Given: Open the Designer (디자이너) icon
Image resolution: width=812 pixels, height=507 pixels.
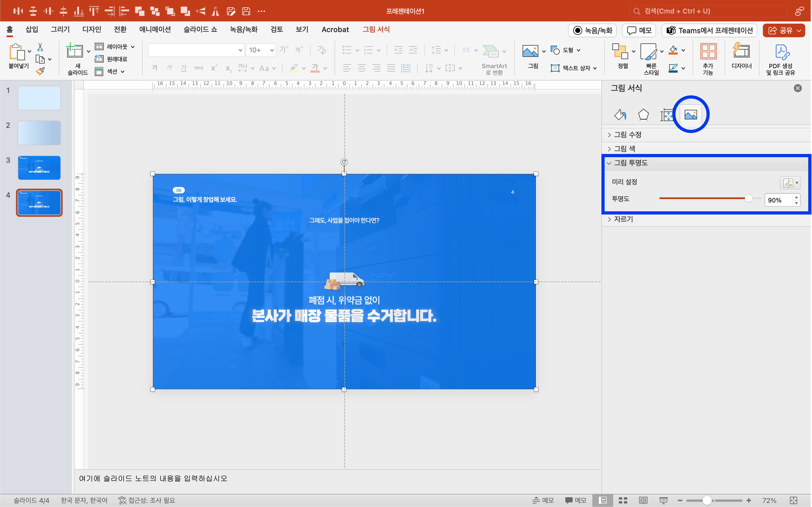Looking at the screenshot, I should point(741,50).
